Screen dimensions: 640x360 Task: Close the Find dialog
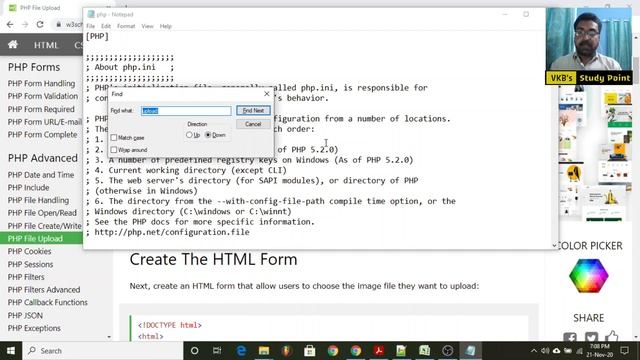[267, 94]
